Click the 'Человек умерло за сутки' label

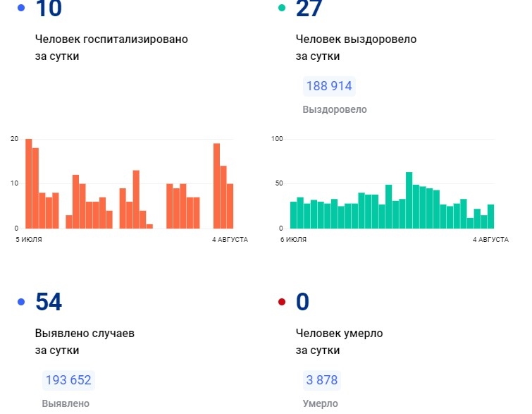click(x=339, y=341)
